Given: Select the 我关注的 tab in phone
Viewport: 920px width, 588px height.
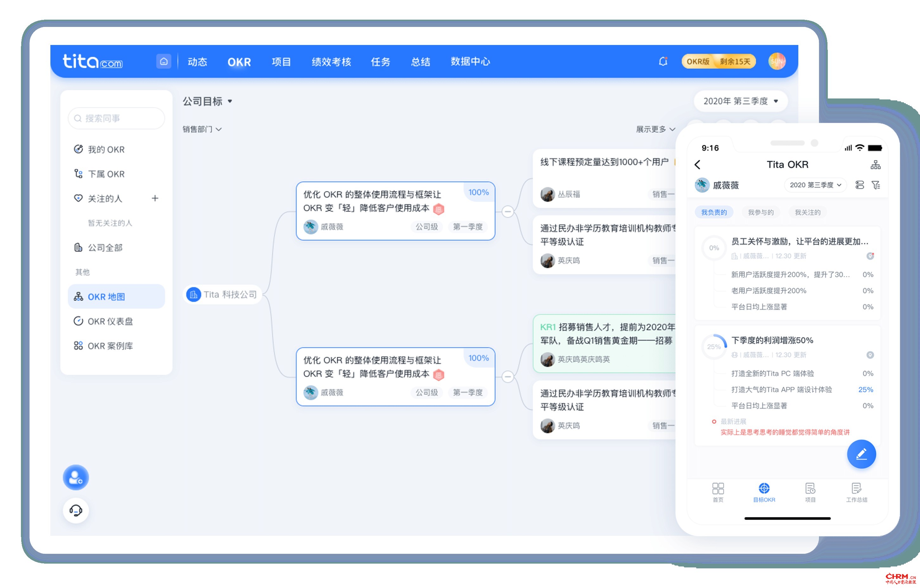Looking at the screenshot, I should click(808, 212).
